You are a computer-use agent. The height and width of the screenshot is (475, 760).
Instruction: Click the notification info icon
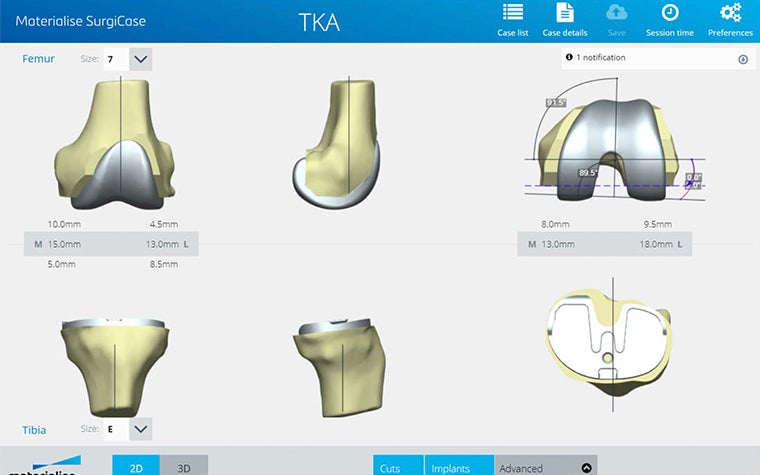pyautogui.click(x=569, y=57)
